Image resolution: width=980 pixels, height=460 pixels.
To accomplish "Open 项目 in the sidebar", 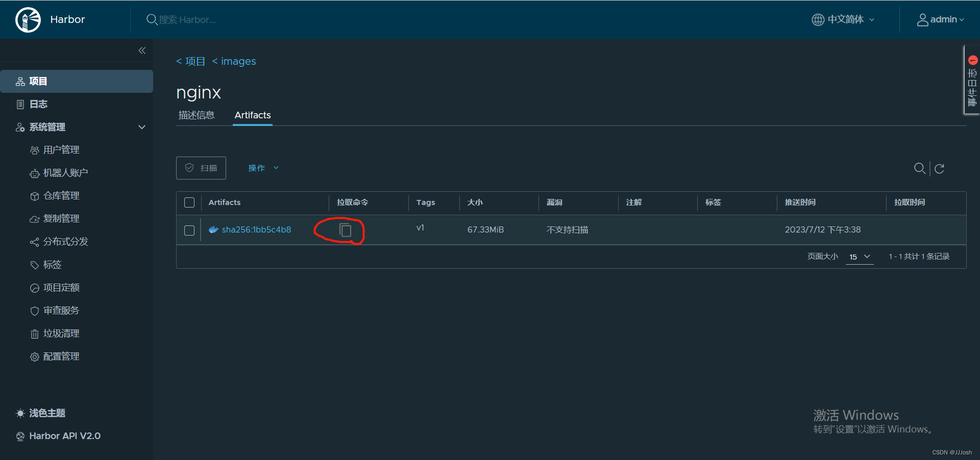I will tap(77, 81).
